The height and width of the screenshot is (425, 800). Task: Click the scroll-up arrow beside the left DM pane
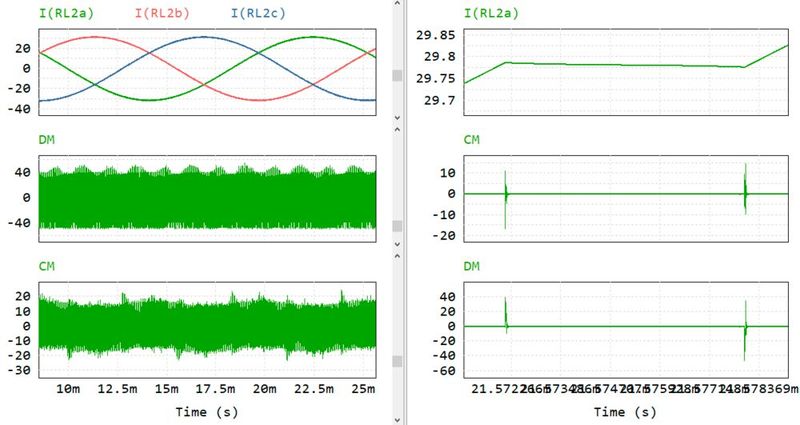[x=397, y=130]
